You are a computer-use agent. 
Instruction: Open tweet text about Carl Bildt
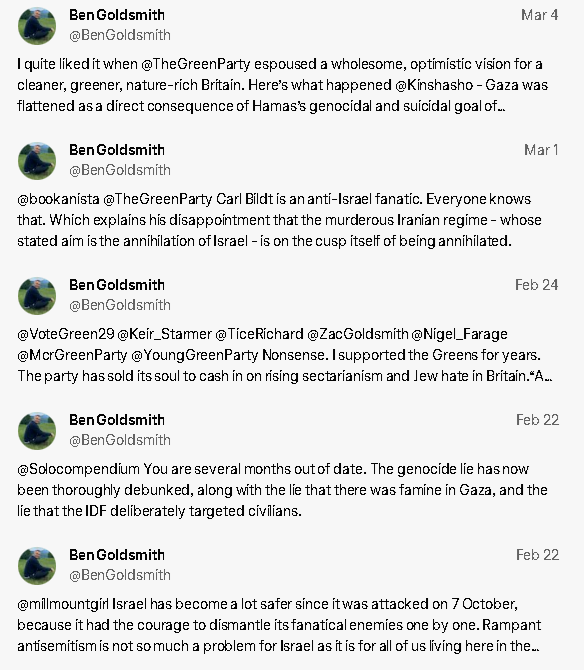tap(279, 220)
